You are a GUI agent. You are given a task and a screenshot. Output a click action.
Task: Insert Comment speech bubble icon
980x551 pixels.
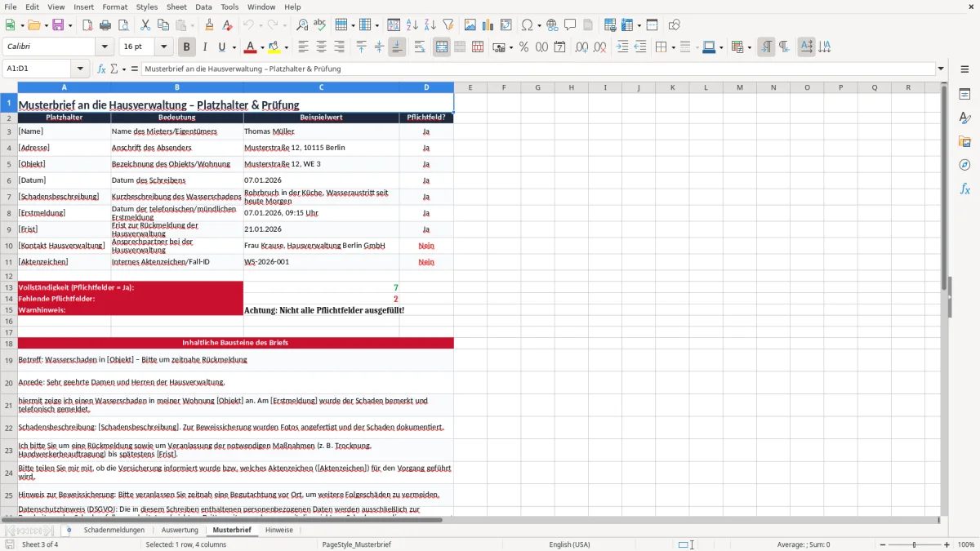[x=570, y=25]
